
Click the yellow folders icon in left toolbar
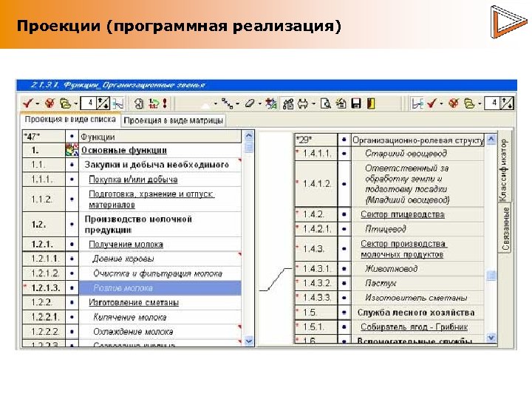pos(66,103)
